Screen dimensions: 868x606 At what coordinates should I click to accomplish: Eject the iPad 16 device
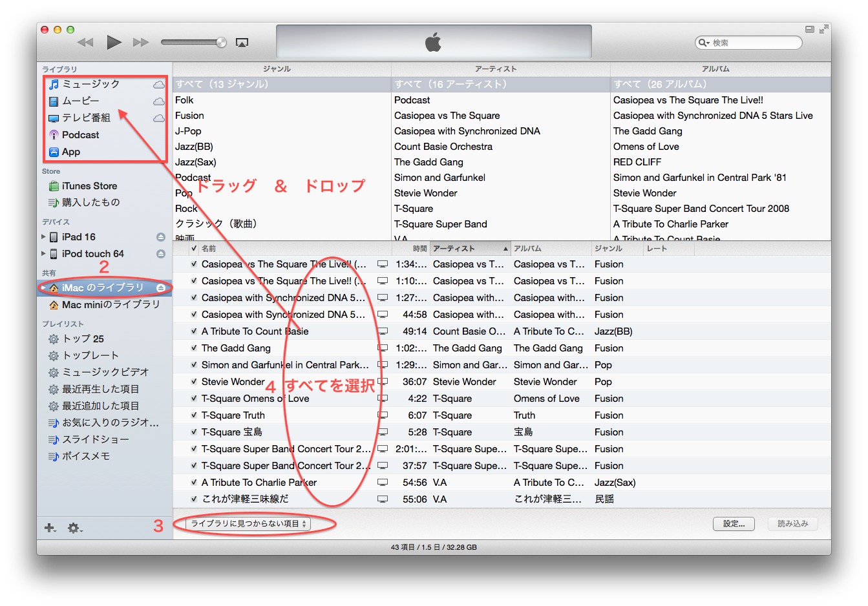[160, 237]
